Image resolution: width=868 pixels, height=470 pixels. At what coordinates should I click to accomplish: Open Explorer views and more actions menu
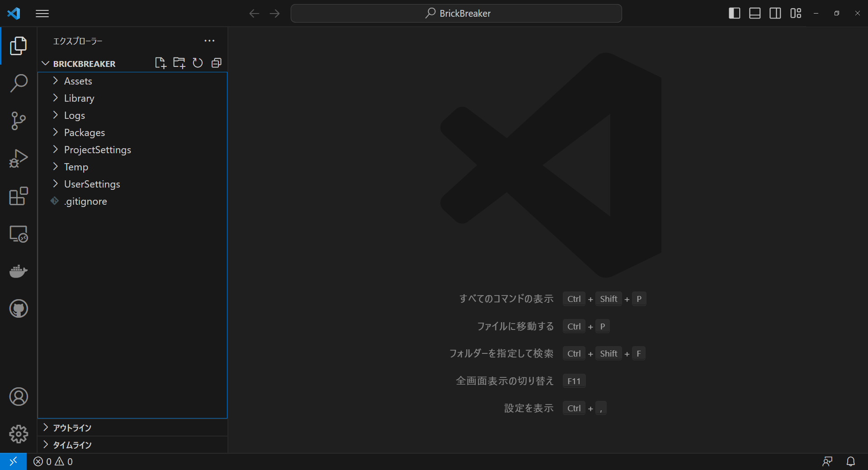(209, 41)
